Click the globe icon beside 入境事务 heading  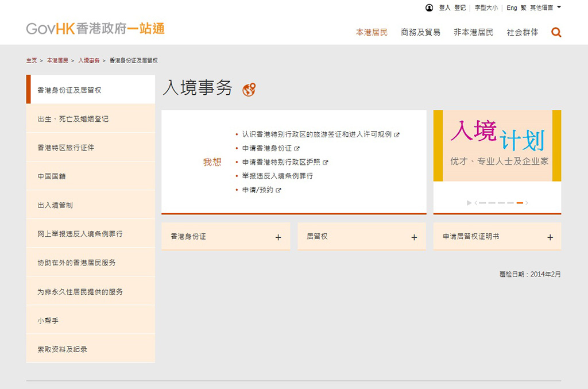pos(249,90)
